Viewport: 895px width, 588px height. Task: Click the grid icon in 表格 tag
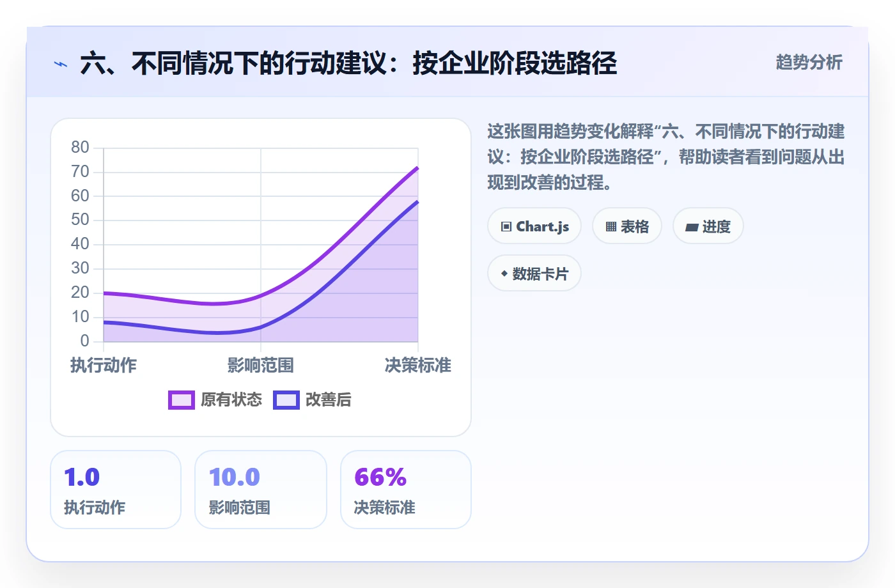[x=611, y=227]
